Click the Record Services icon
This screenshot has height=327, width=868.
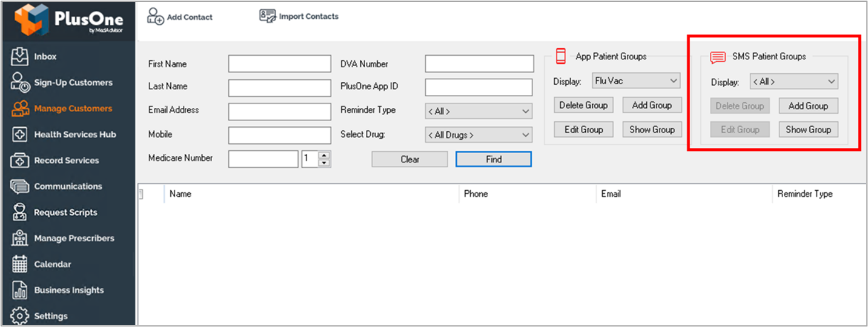pos(20,160)
